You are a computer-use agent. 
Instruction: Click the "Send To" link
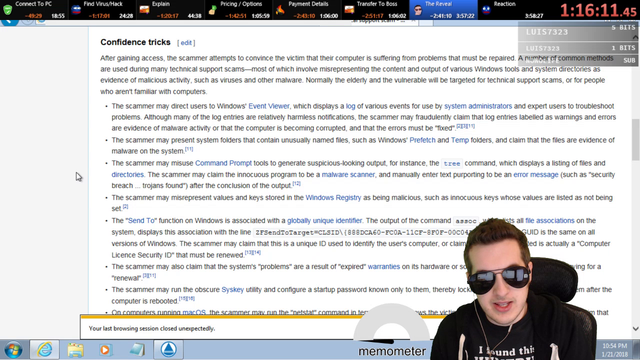(141, 221)
